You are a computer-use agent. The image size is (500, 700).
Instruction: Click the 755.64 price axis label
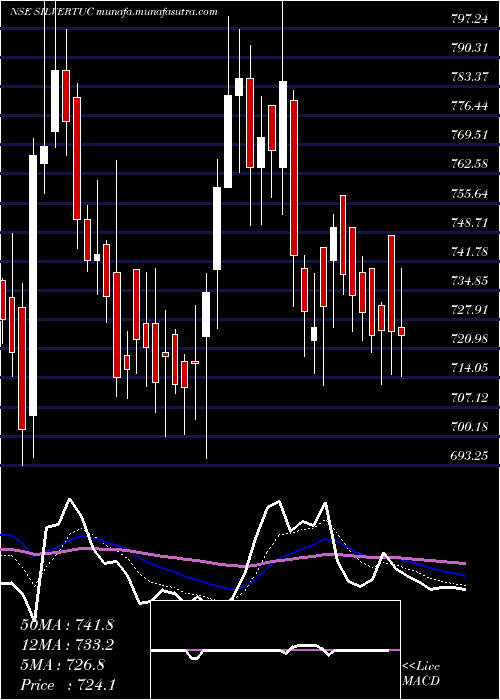(x=470, y=193)
